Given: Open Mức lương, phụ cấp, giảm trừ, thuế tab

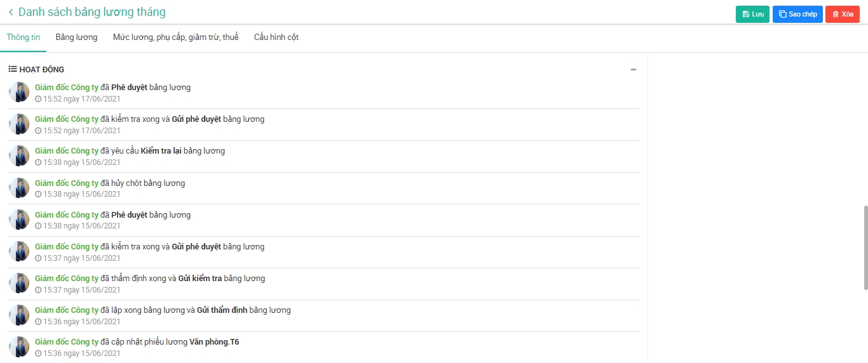Looking at the screenshot, I should click(175, 37).
